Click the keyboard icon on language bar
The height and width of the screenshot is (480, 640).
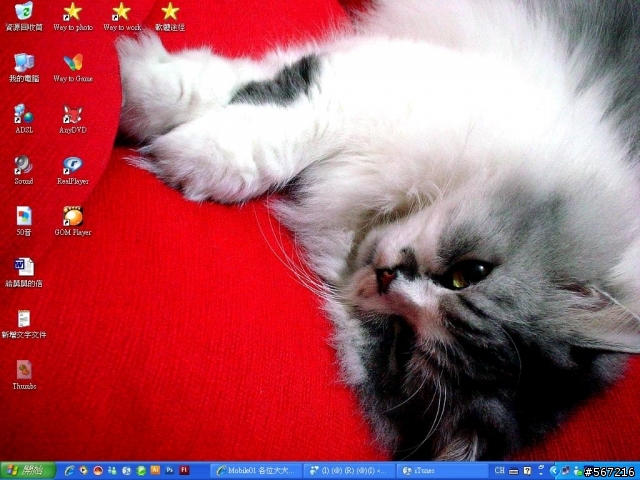pos(513,471)
